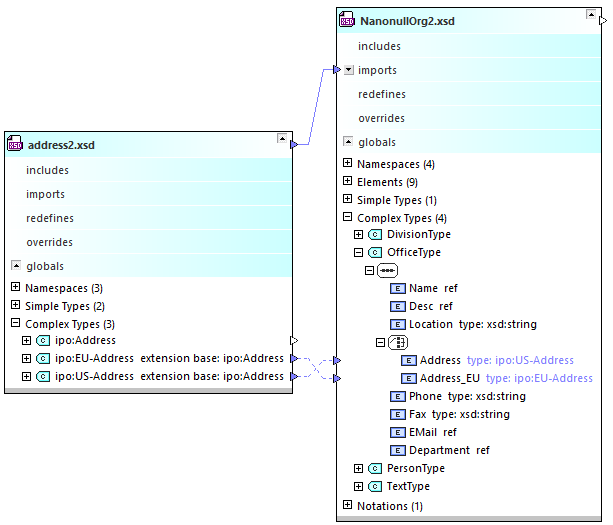Collapse the NanonullOrg2.xsd box header
The width and height of the screenshot is (613, 525).
click(596, 14)
